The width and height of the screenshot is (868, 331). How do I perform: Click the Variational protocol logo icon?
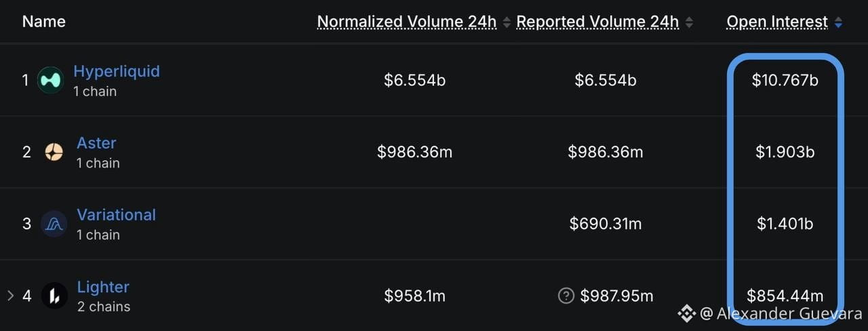pos(54,224)
